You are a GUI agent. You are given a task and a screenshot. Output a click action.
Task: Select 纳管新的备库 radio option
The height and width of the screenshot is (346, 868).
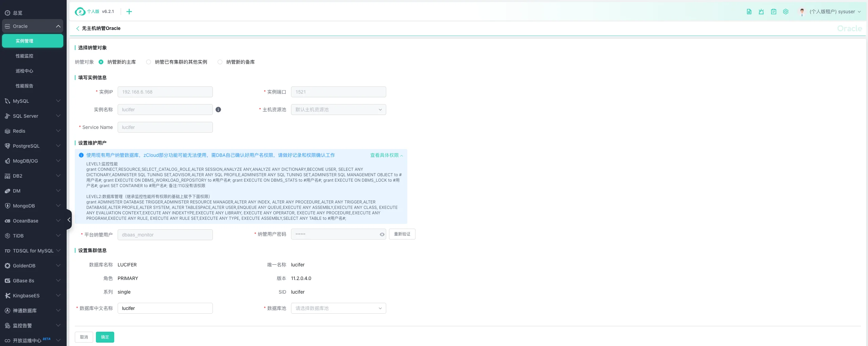[220, 62]
